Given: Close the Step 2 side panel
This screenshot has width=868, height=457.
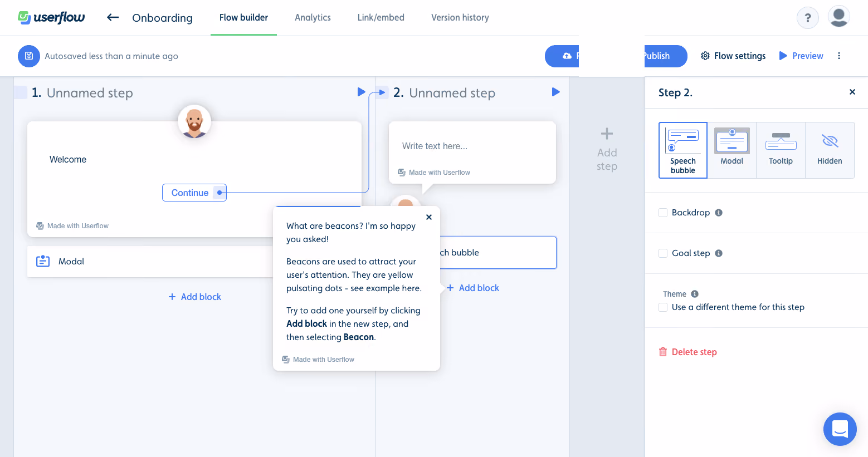Looking at the screenshot, I should coord(852,92).
